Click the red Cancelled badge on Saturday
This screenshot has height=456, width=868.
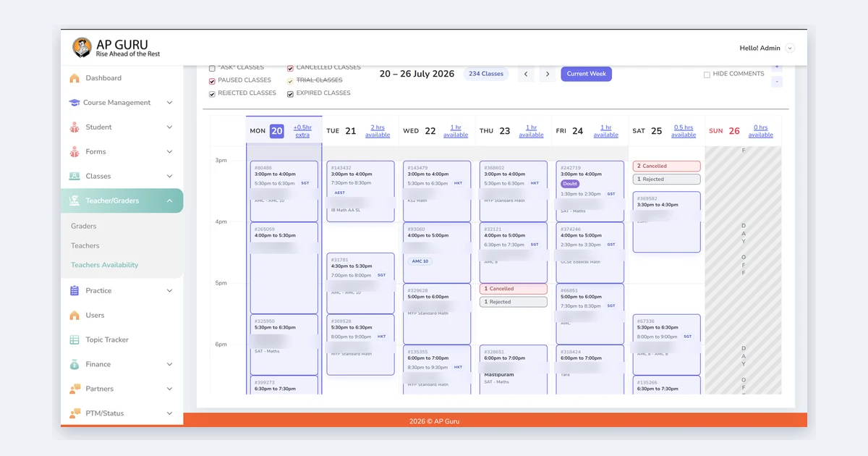tap(666, 166)
